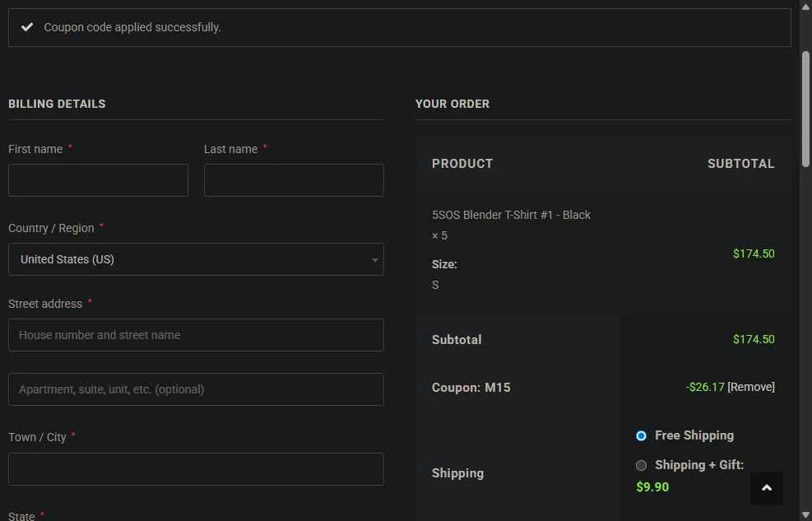The width and height of the screenshot is (812, 521).
Task: Click the scrollbar up arrow
Action: [805, 7]
